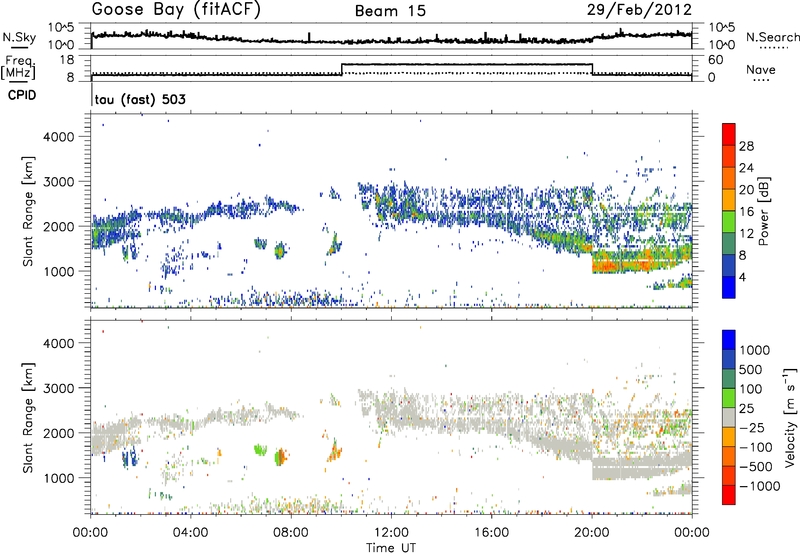This screenshot has height=554, width=800.
Task: Click the '100' velocity scale value
Action: (750, 389)
